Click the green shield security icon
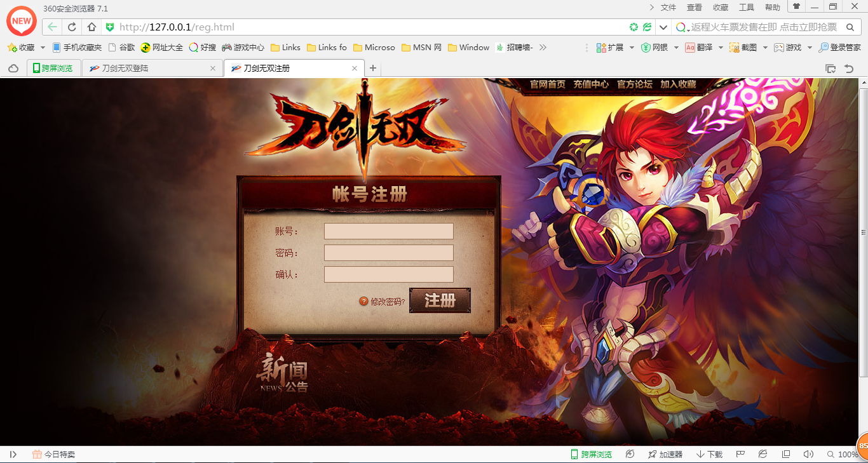Viewport: 868px width, 463px height. (110, 27)
